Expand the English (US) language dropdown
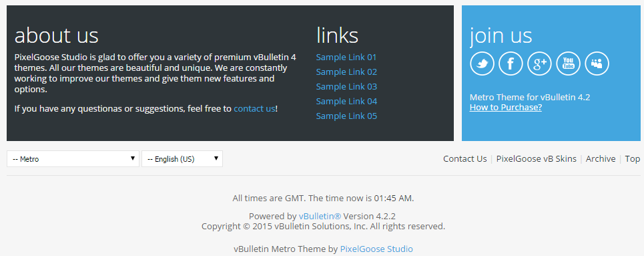 (182, 159)
